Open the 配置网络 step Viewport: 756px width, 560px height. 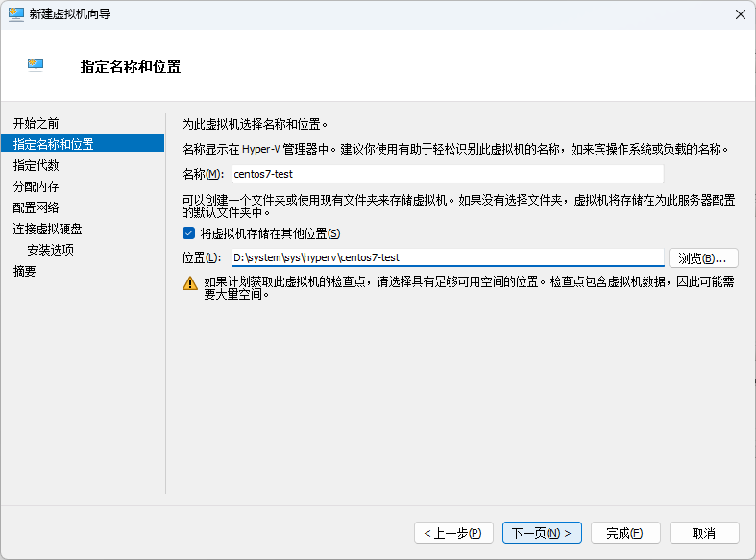(36, 207)
